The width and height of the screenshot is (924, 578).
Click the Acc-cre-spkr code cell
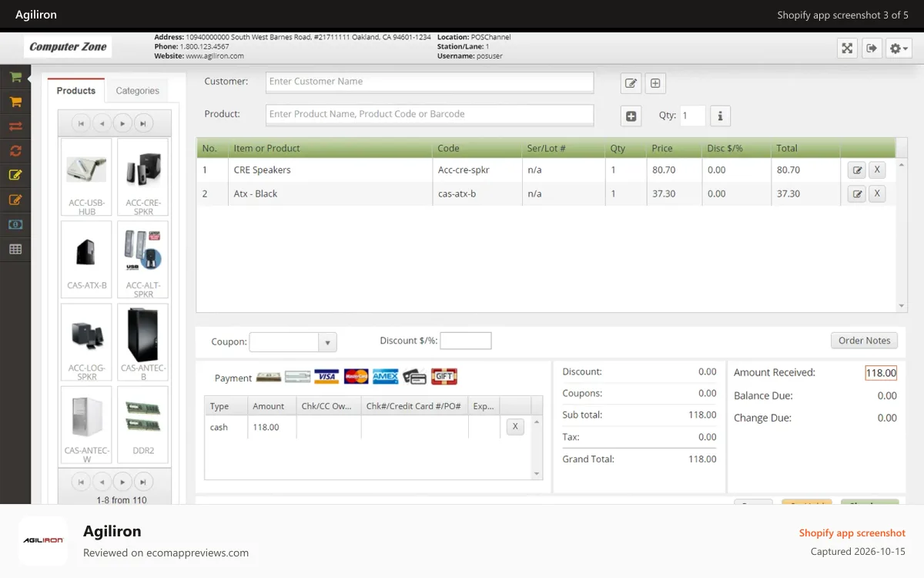(477, 170)
